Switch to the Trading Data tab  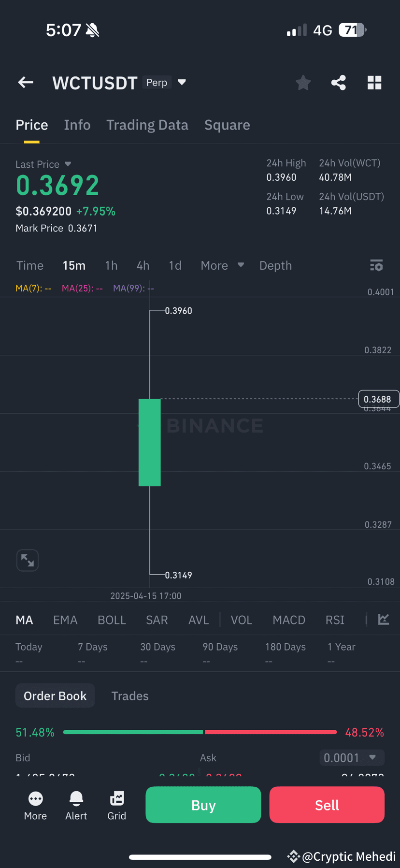click(147, 125)
